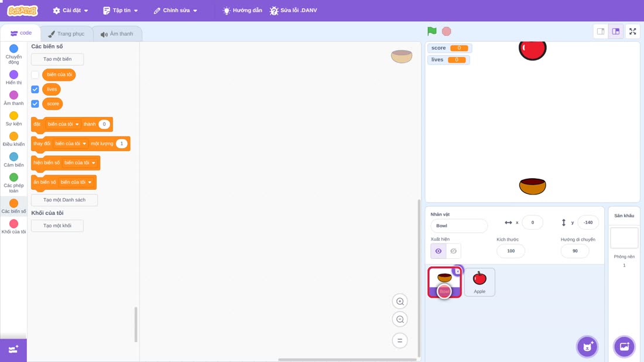Open variable dropdown in 'hiện biến số' block
The image size is (644, 362).
pos(80,163)
